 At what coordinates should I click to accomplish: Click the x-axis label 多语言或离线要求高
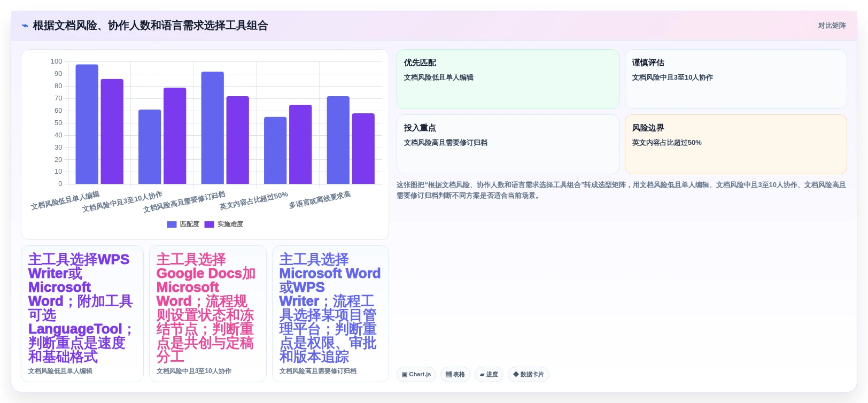click(x=320, y=200)
